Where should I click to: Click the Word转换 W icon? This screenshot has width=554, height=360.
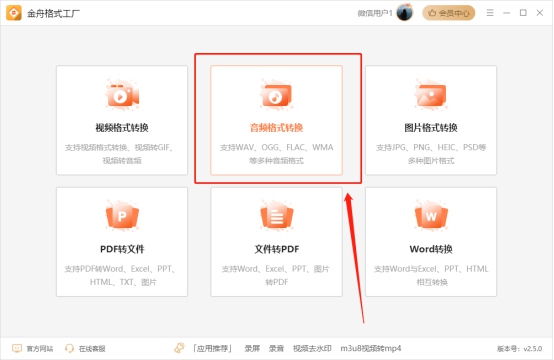[x=431, y=216]
